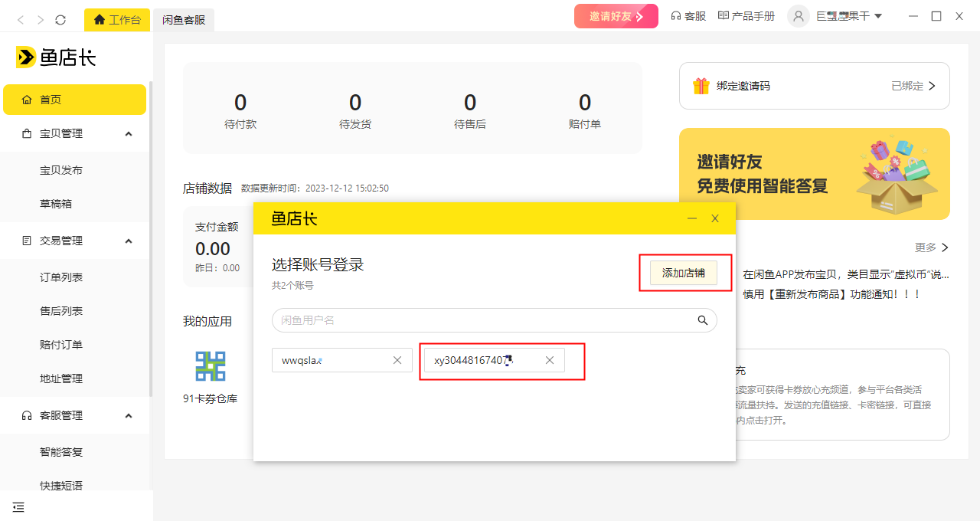The height and width of the screenshot is (521, 980).
Task: Click the 添加店铺 button
Action: [x=684, y=274]
